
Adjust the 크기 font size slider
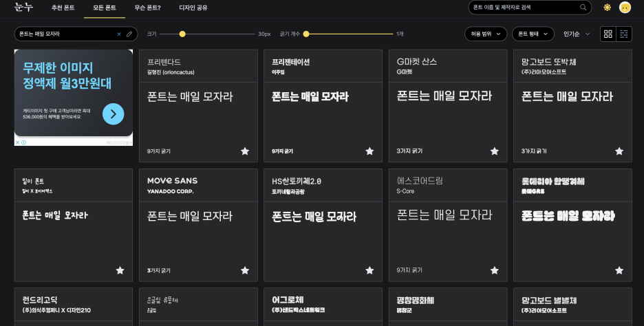[x=182, y=34]
